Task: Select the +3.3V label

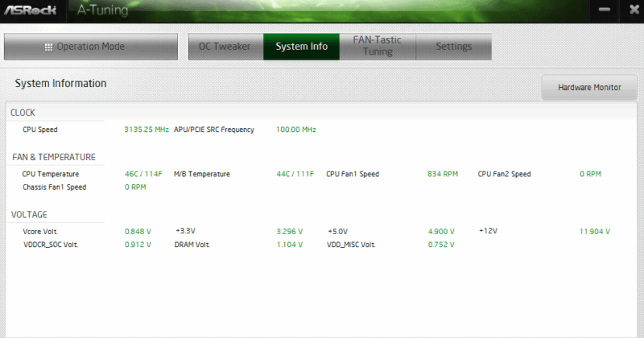Action: [185, 231]
